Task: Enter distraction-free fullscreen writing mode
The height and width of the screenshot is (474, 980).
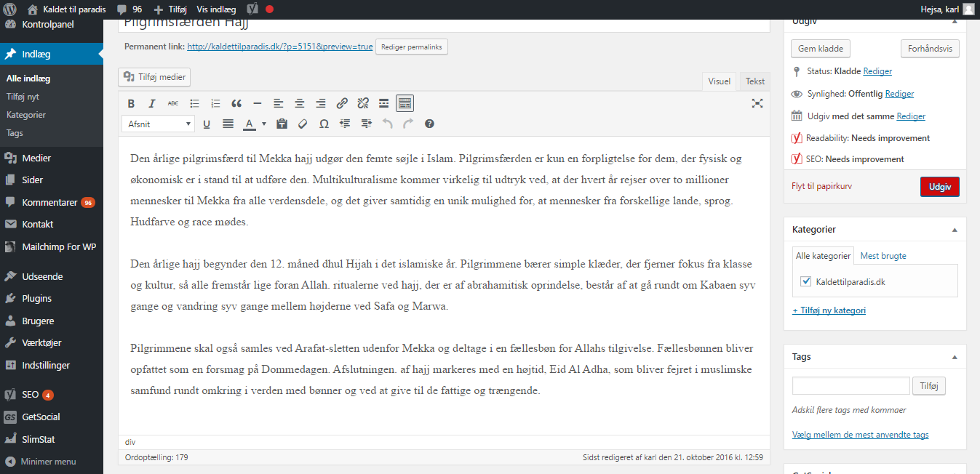Action: (x=757, y=103)
